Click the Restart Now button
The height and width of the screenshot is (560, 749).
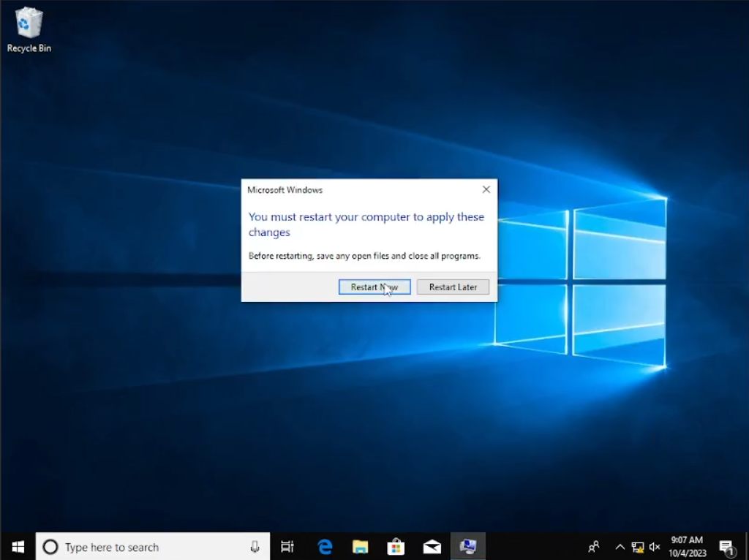374,287
